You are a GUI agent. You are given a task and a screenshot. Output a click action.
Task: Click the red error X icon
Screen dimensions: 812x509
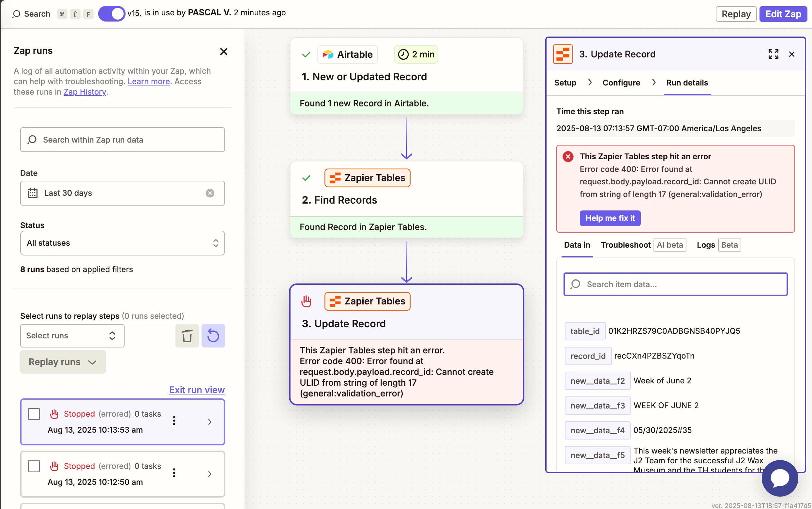click(x=568, y=157)
